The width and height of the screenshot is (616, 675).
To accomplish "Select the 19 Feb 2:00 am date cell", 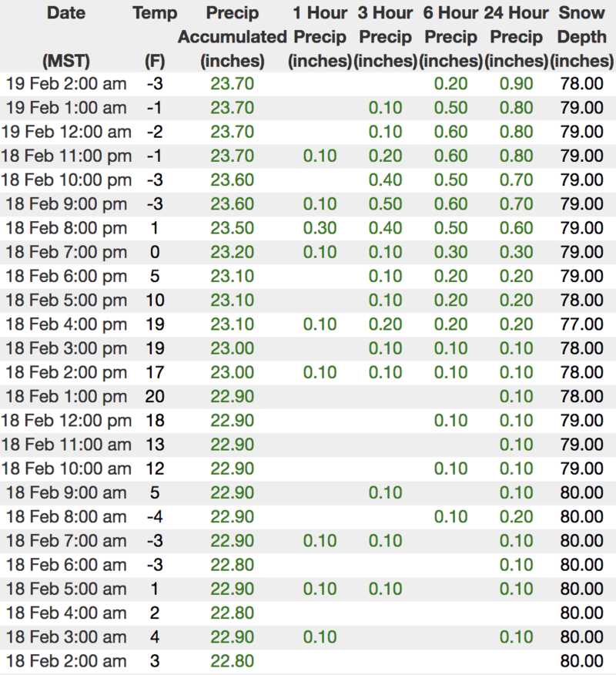I will click(66, 84).
